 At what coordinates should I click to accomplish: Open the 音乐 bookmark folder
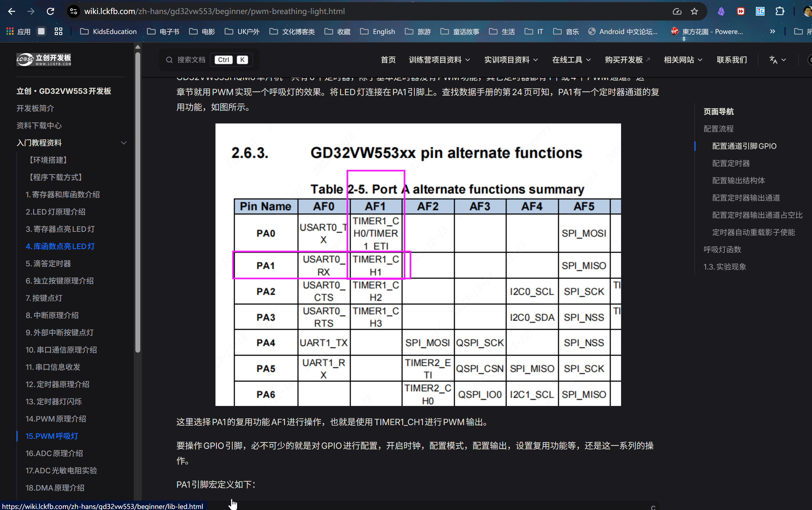click(566, 31)
